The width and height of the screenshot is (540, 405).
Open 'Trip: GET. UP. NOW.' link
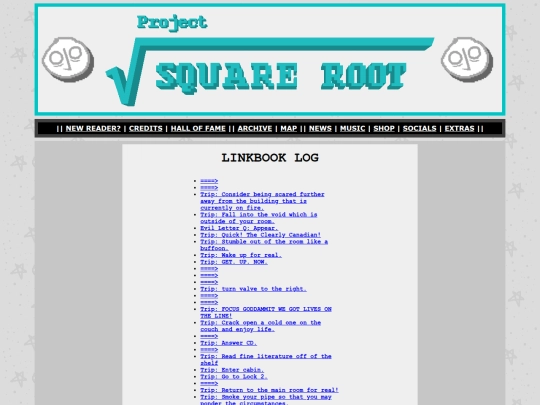coord(234,262)
